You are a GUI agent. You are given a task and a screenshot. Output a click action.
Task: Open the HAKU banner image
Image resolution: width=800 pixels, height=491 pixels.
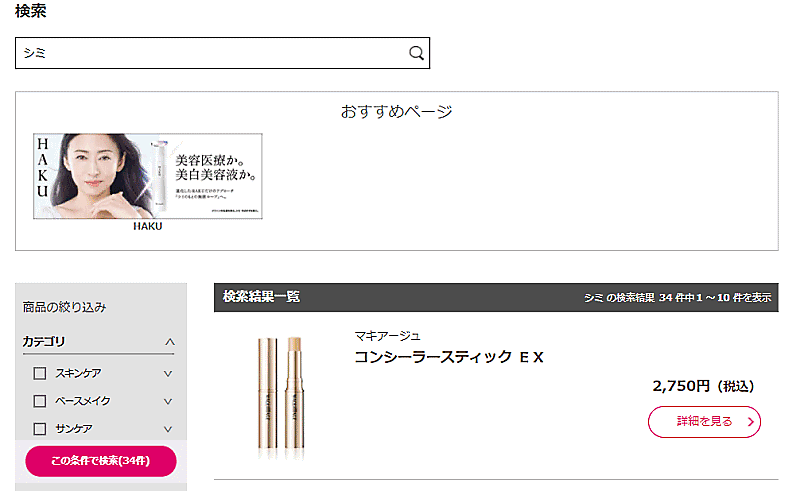[148, 176]
